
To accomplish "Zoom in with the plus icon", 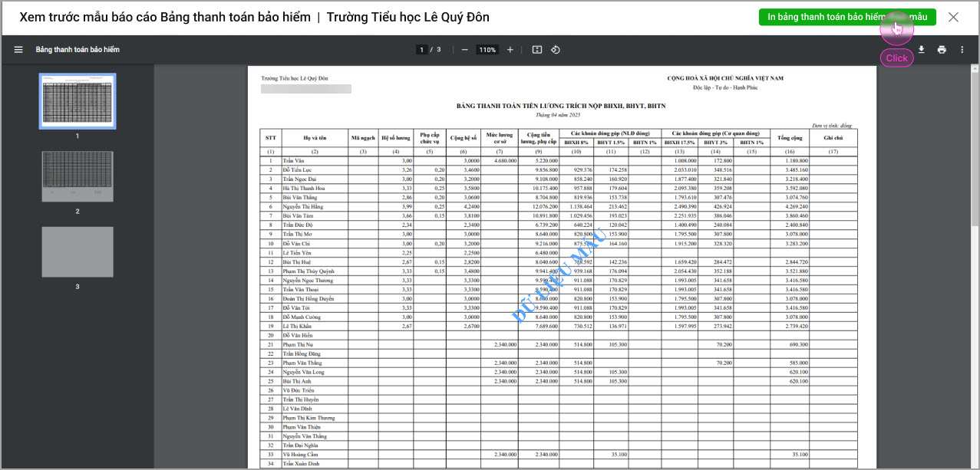I will pos(510,50).
